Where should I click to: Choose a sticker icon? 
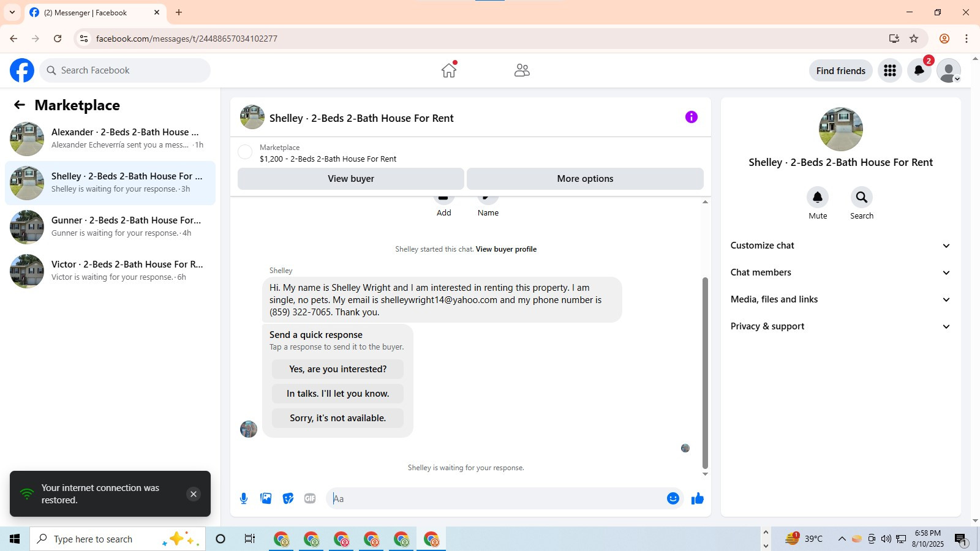pyautogui.click(x=288, y=498)
